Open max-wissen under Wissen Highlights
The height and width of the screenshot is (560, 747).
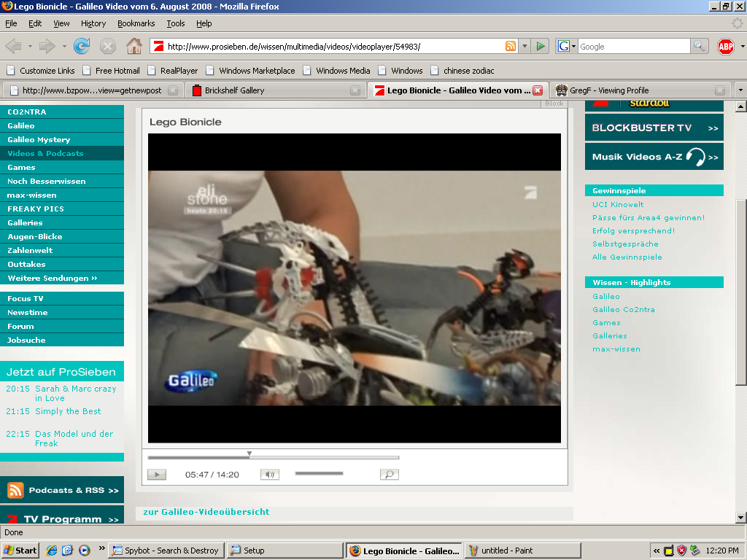pyautogui.click(x=616, y=349)
